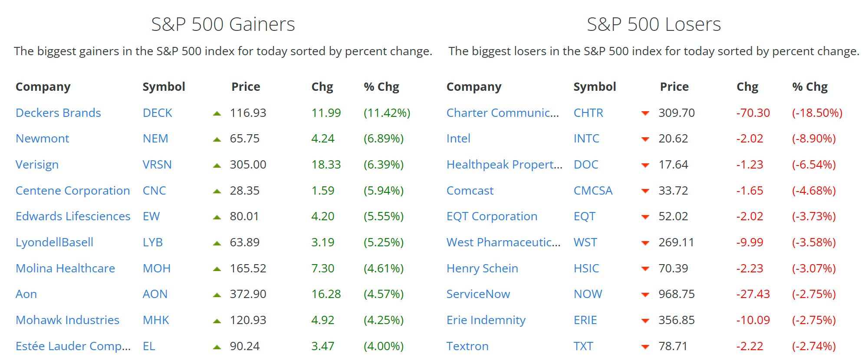Click the up arrow beside Verisign
The height and width of the screenshot is (361, 868).
pos(217,165)
